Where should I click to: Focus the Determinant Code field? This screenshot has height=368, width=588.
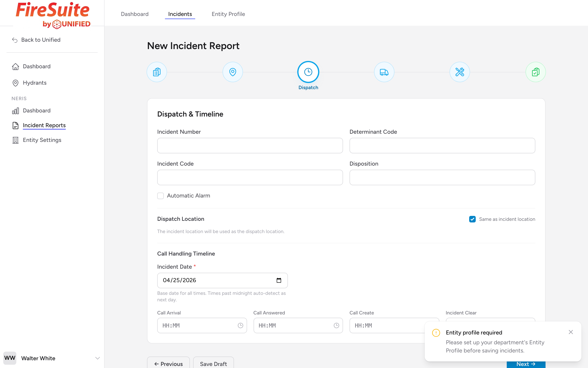point(442,146)
